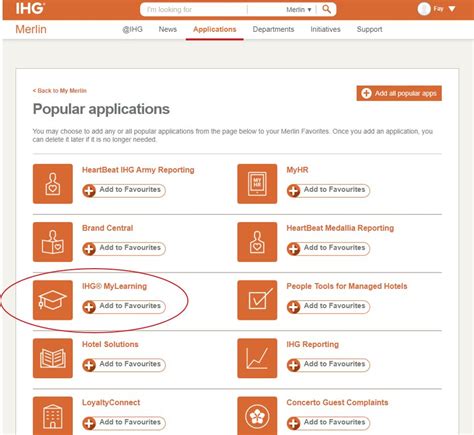Focus the I'm looking for search field

(x=195, y=10)
